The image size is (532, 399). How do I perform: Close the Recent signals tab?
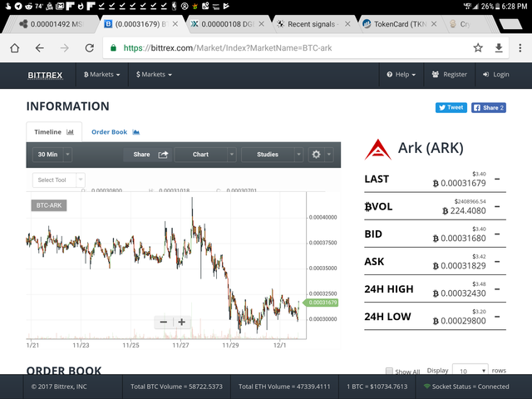(x=347, y=24)
